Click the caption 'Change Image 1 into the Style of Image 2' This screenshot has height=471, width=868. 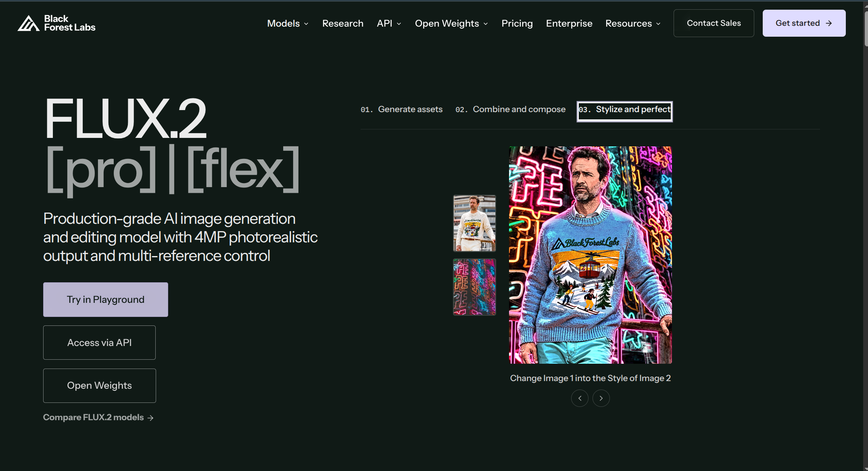pos(590,378)
